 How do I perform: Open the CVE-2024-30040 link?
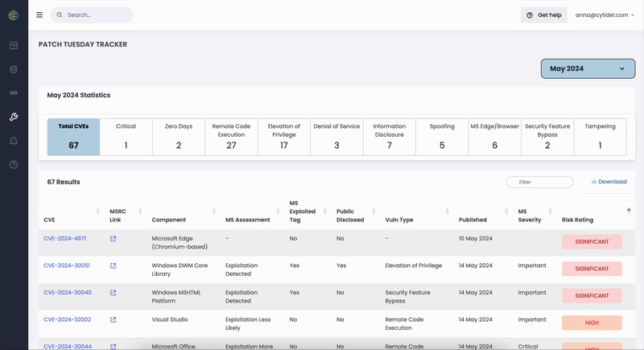coord(68,293)
